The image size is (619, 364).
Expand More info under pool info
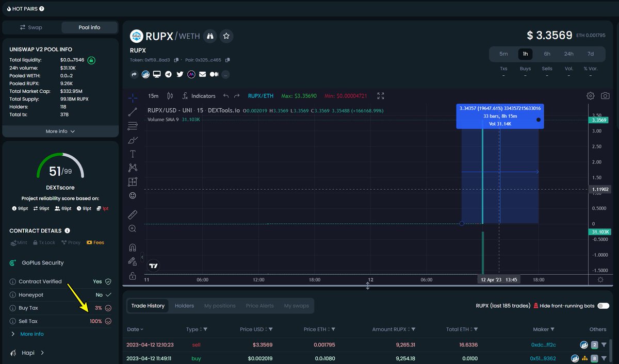click(60, 131)
